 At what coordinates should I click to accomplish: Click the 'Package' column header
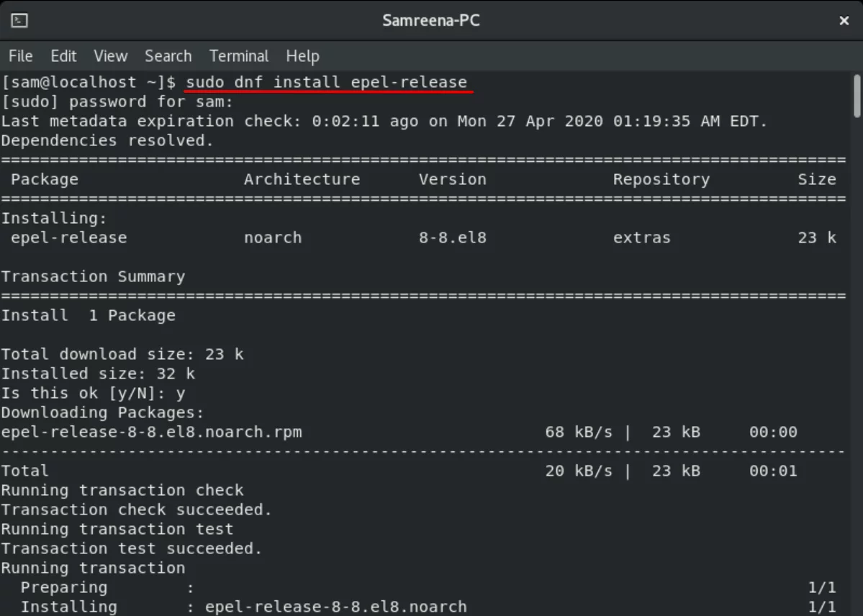(x=45, y=179)
